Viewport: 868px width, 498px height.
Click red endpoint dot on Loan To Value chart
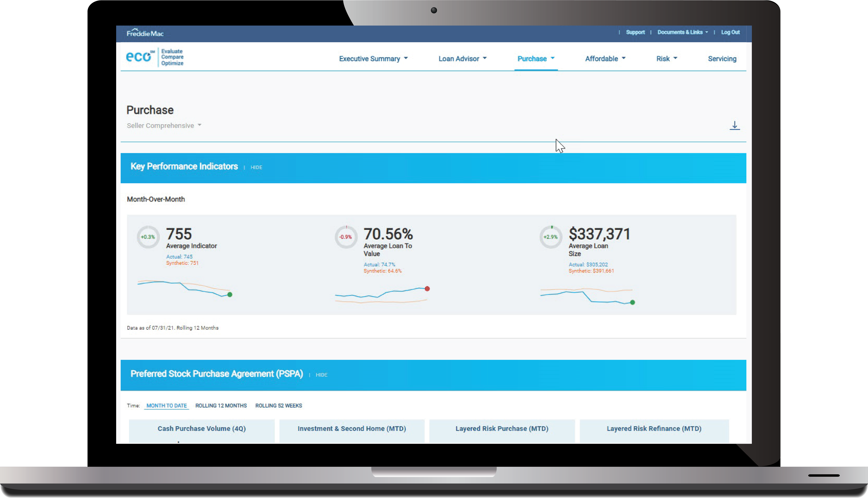pos(427,289)
